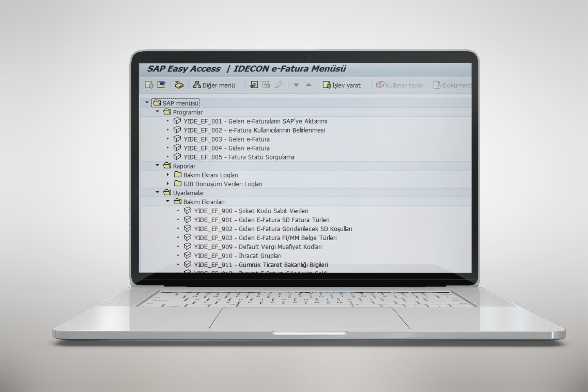Select the SAP menüsü tree label

tap(181, 103)
